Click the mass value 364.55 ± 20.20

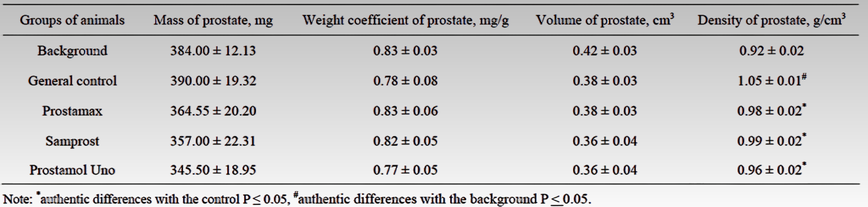213,111
